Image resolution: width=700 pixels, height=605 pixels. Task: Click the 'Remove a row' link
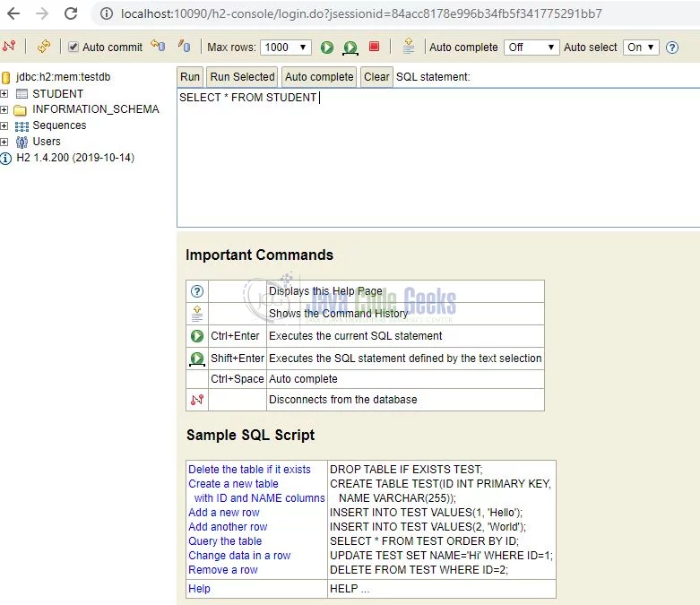click(223, 570)
